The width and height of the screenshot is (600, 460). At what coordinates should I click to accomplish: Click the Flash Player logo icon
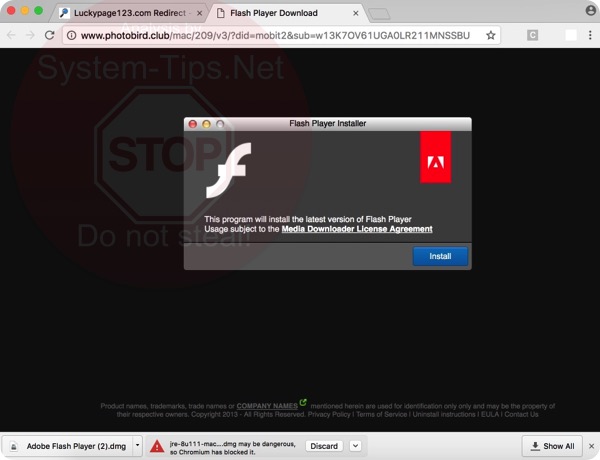coord(228,170)
